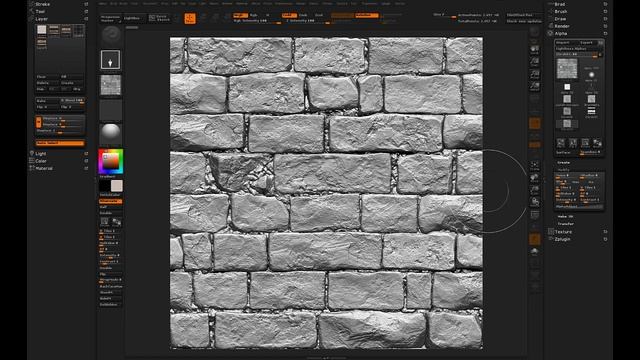
Task: Click the Scale view icon in the right shelf
Action: coord(535,189)
